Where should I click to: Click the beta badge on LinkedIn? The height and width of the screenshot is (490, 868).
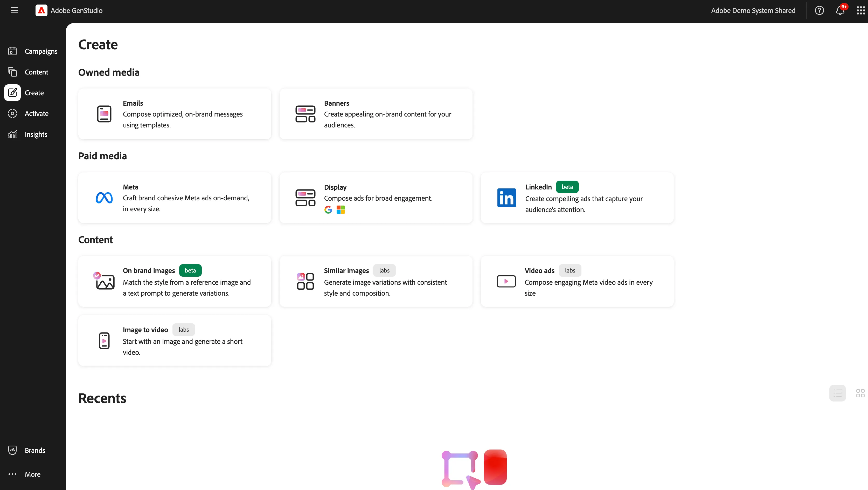pyautogui.click(x=567, y=187)
